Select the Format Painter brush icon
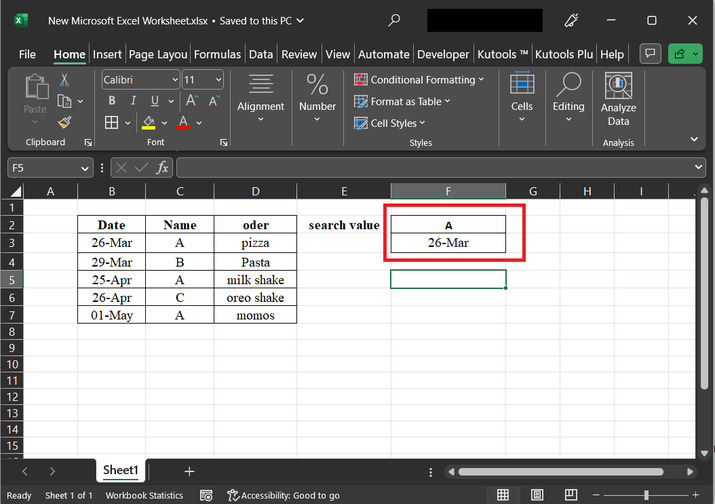The image size is (715, 504). [65, 122]
